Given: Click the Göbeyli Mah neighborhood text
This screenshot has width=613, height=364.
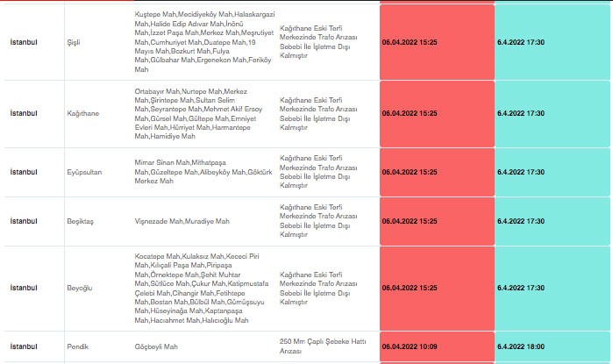Looking at the screenshot, I should [x=156, y=346].
